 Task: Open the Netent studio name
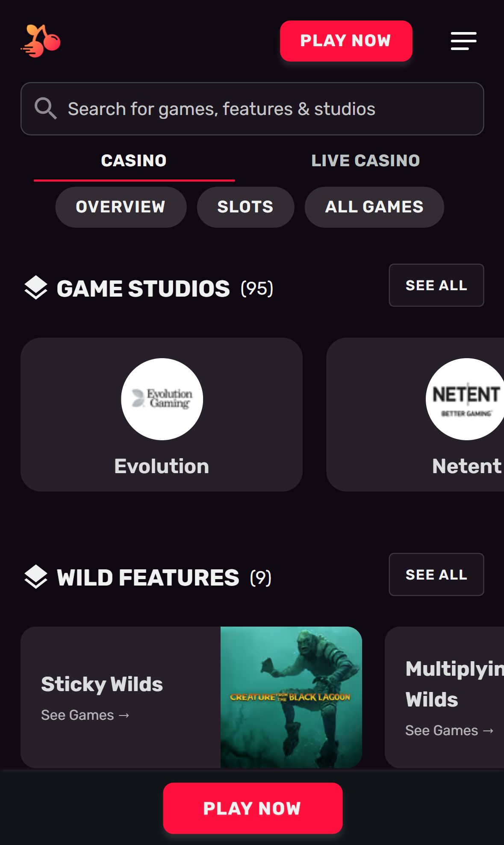pyautogui.click(x=467, y=466)
